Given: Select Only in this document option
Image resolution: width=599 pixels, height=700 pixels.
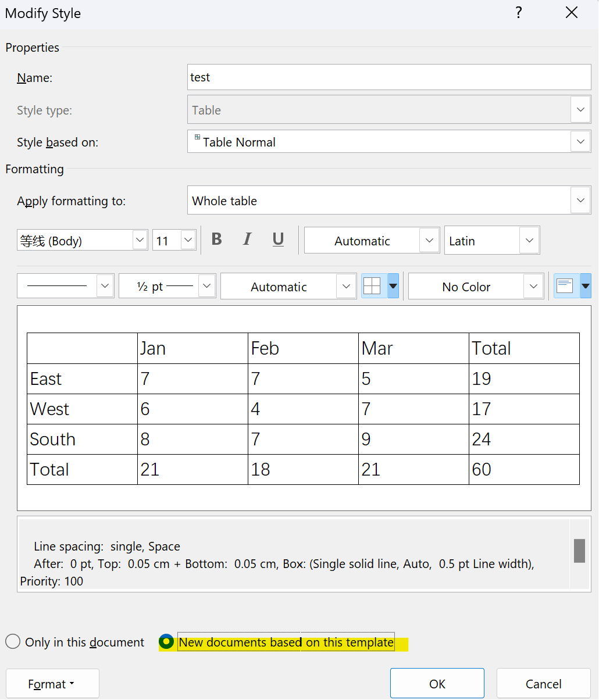Looking at the screenshot, I should point(75,642).
